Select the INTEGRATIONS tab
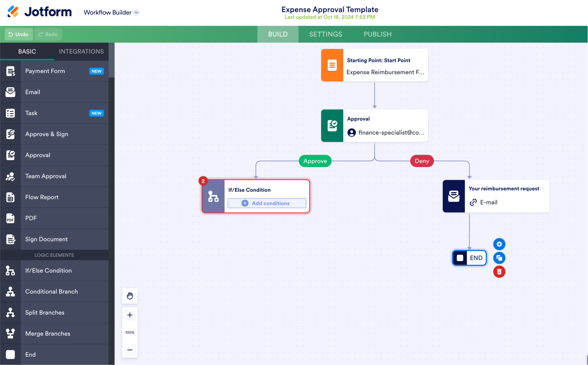588x365 pixels. pos(81,52)
